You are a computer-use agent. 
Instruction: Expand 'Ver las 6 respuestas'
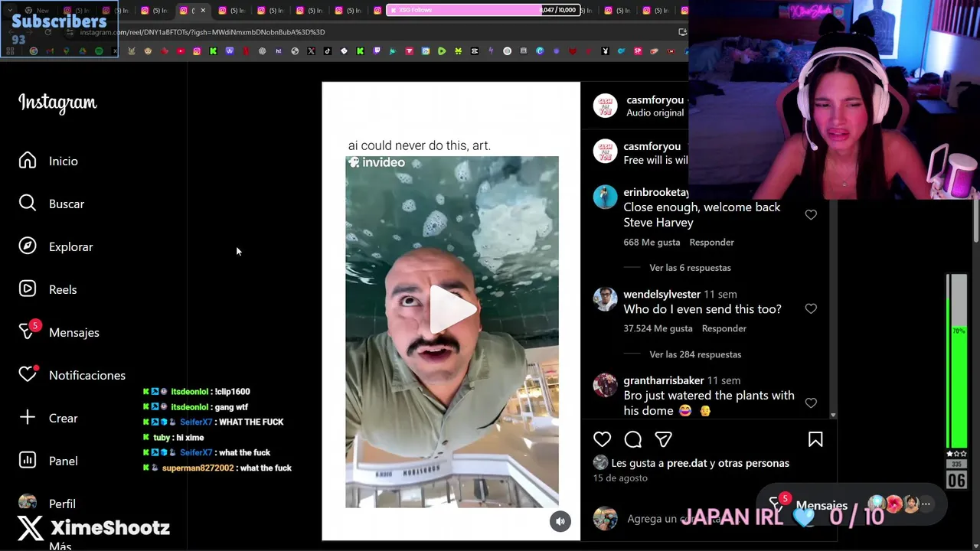click(690, 268)
